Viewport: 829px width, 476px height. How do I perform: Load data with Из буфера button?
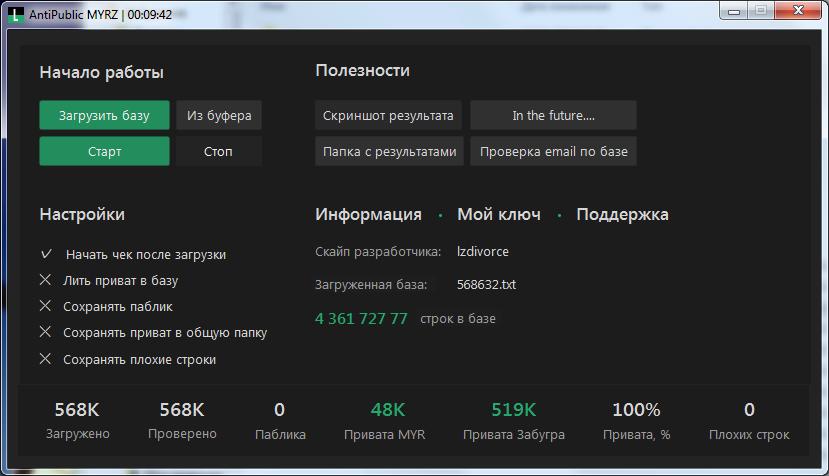[x=219, y=115]
